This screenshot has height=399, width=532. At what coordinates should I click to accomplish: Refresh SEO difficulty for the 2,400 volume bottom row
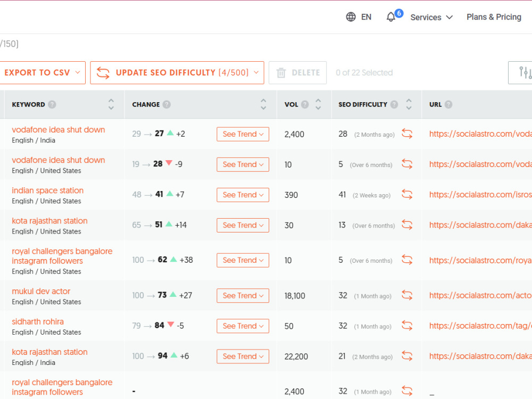407,391
